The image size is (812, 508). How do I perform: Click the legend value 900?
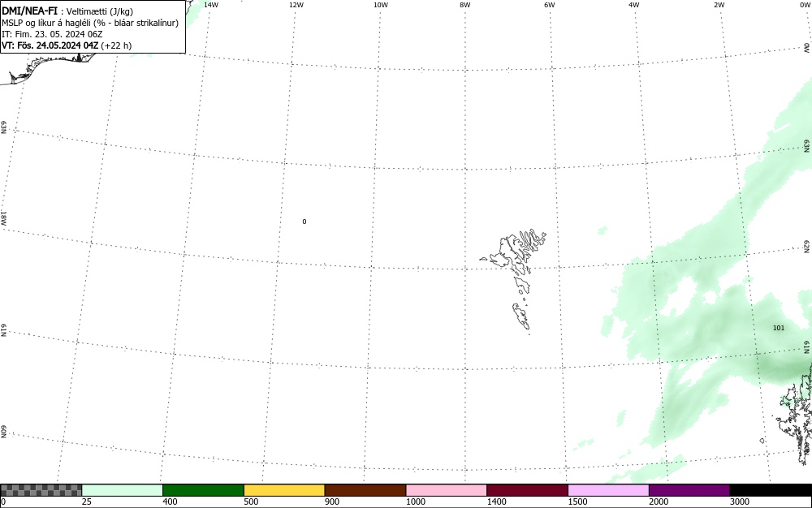click(x=332, y=502)
